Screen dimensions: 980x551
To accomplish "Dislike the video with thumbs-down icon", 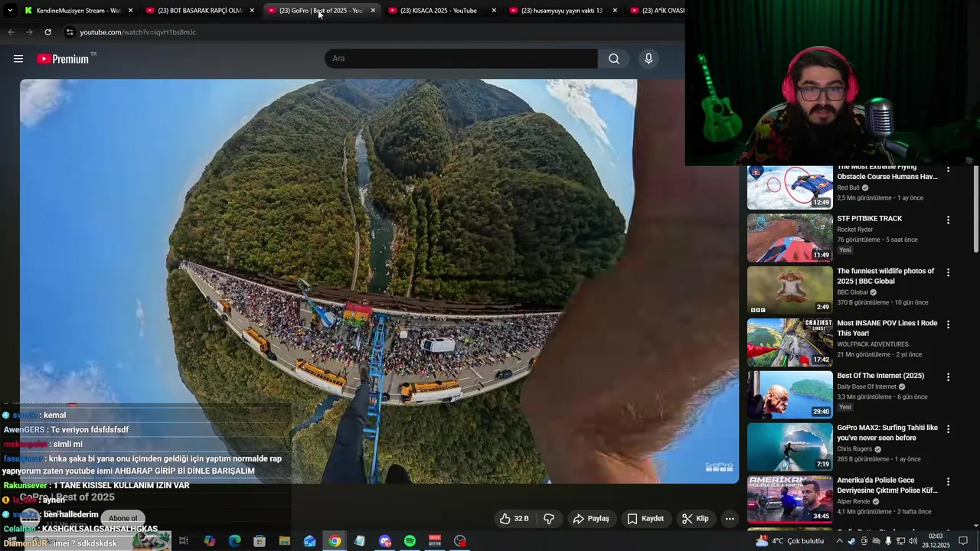I will coord(549,519).
